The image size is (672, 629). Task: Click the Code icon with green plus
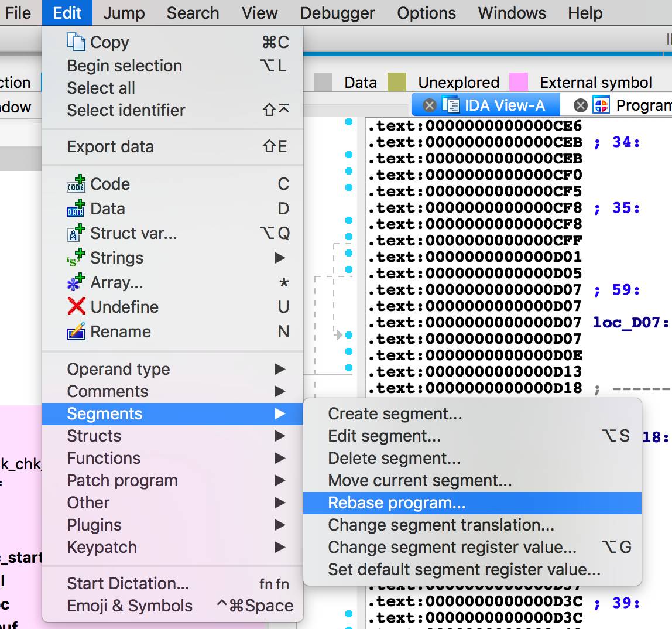point(76,184)
